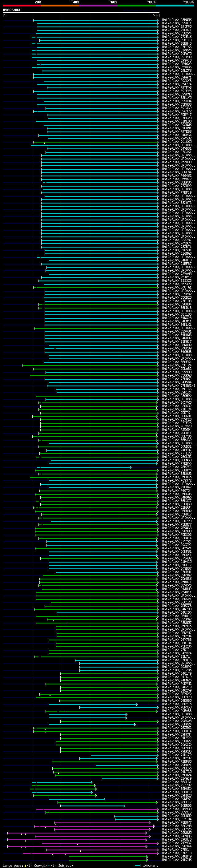Click hit label UniRef100_B6AFX4

(x=176, y=362)
